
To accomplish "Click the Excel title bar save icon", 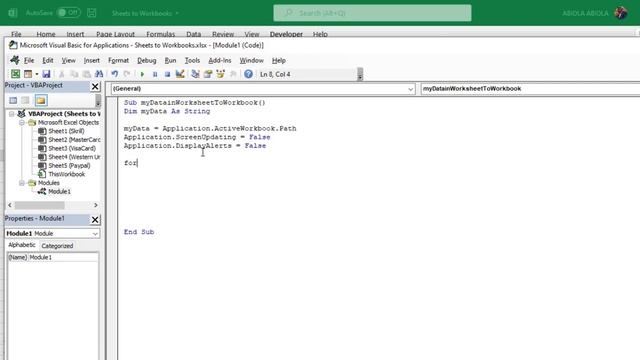I will [x=92, y=13].
